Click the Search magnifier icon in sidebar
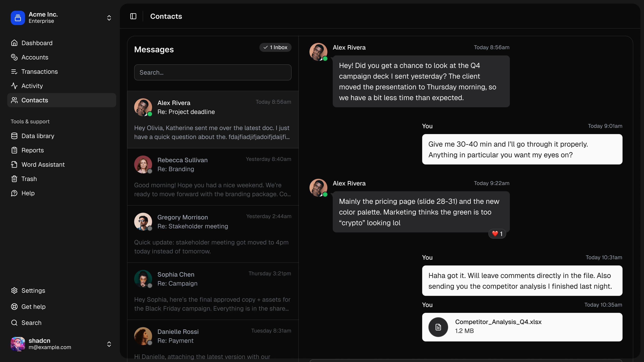Screen dimensions: 644x362 point(14,322)
